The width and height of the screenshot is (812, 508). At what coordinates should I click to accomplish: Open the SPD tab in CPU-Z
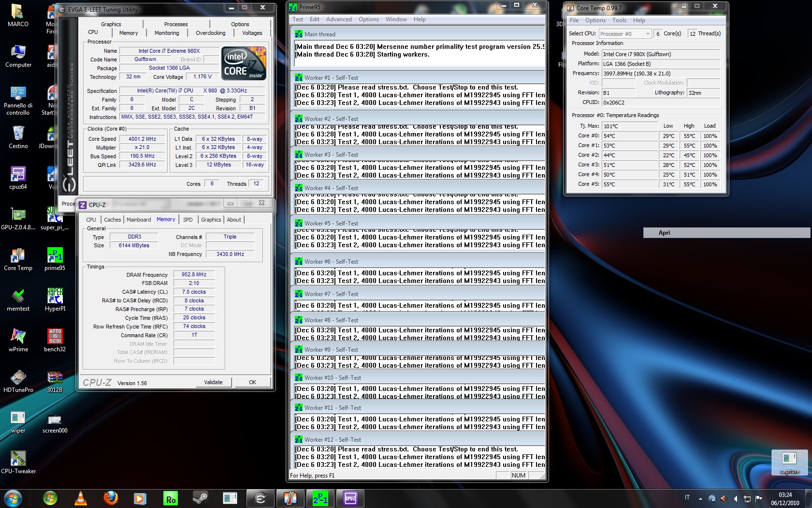point(188,220)
